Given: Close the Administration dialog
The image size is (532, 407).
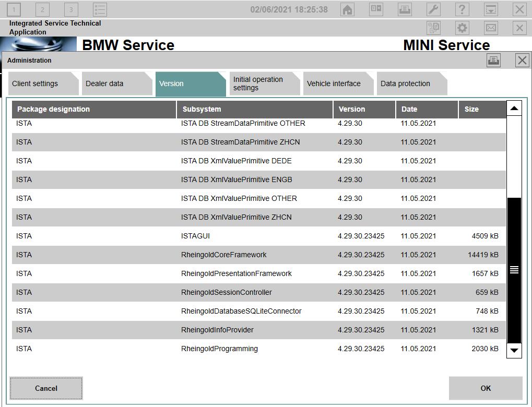Looking at the screenshot, I should point(522,61).
